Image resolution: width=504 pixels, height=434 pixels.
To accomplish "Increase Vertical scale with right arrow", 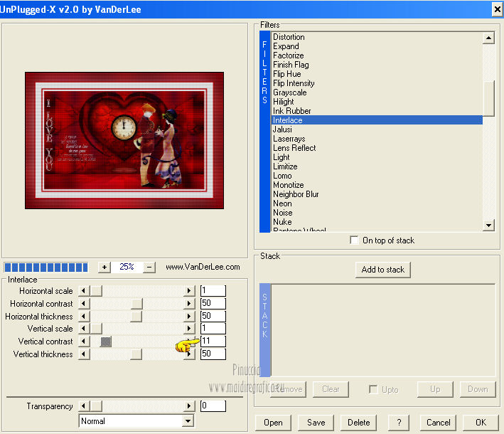I will [189, 329].
